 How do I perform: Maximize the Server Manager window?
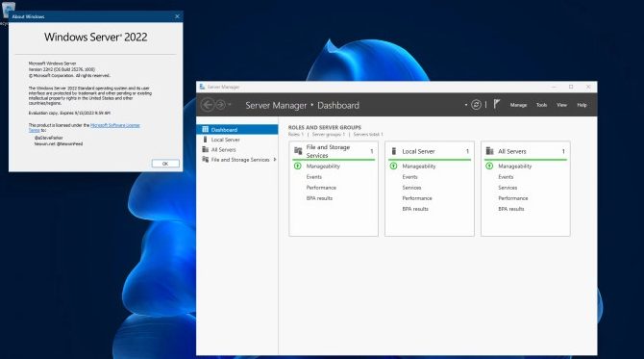click(571, 87)
